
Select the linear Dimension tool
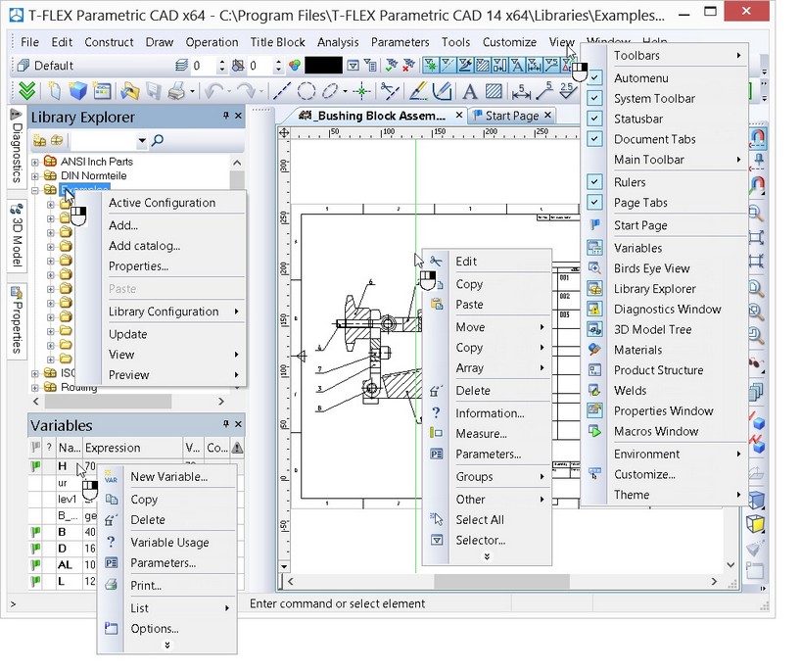(x=521, y=91)
